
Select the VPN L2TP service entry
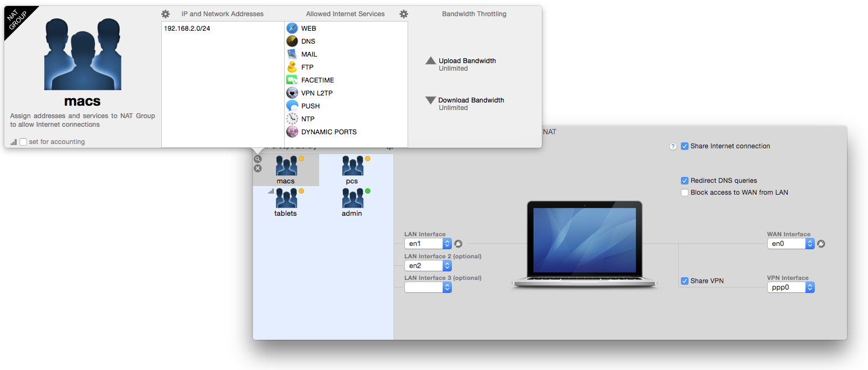tap(316, 93)
